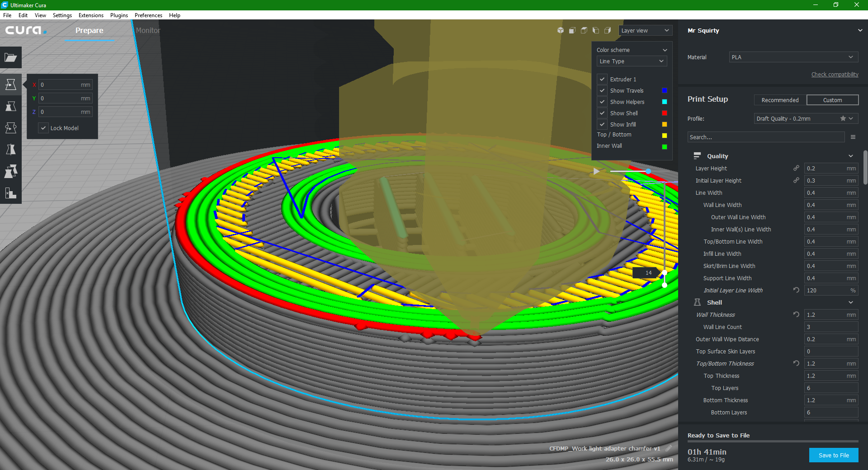Open a model file with the folder icon
The width and height of the screenshot is (868, 470).
pos(11,57)
